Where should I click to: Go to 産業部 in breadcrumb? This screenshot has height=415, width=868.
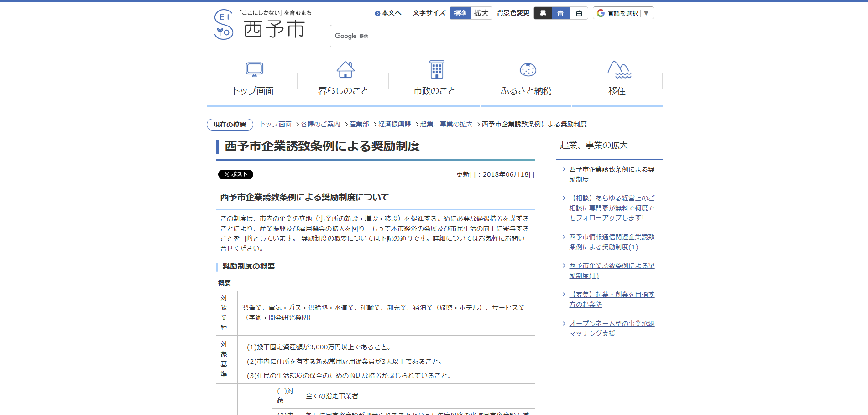pos(359,124)
